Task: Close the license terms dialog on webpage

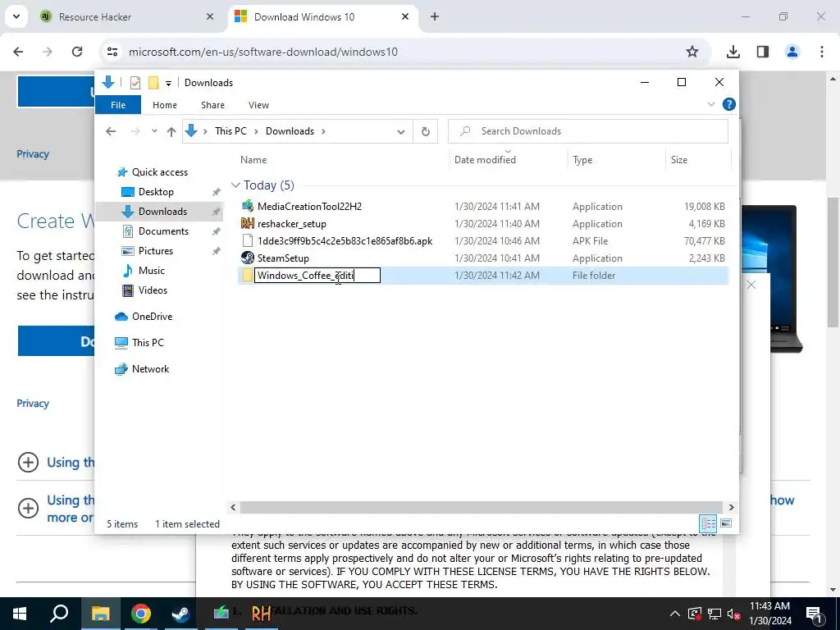Action: [x=751, y=285]
